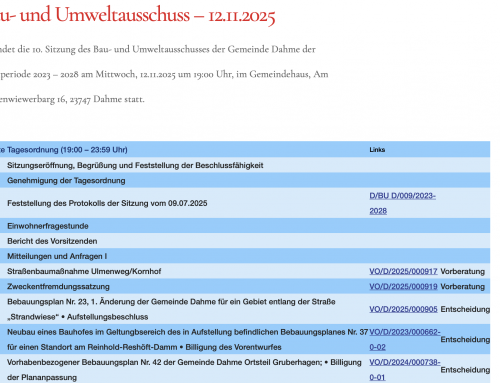This screenshot has height=383, width=500.
Task: Click Entscheidung beside VO/D/2024/000738-0-01
Action: (x=465, y=370)
